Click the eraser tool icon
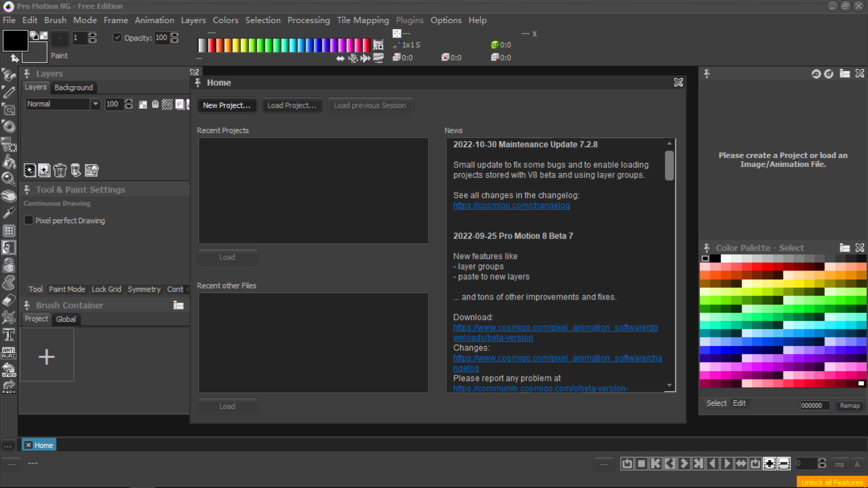 pos(9,300)
